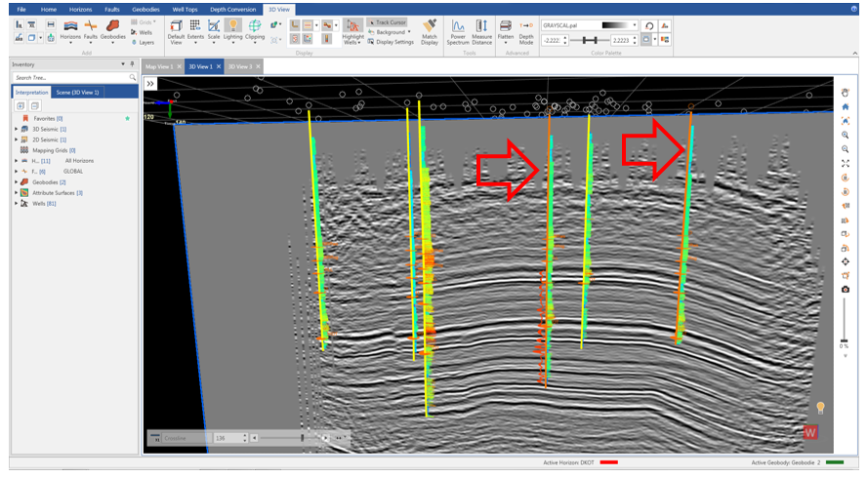Toggle Depth Mode
The image size is (868, 478).
pyautogui.click(x=526, y=32)
